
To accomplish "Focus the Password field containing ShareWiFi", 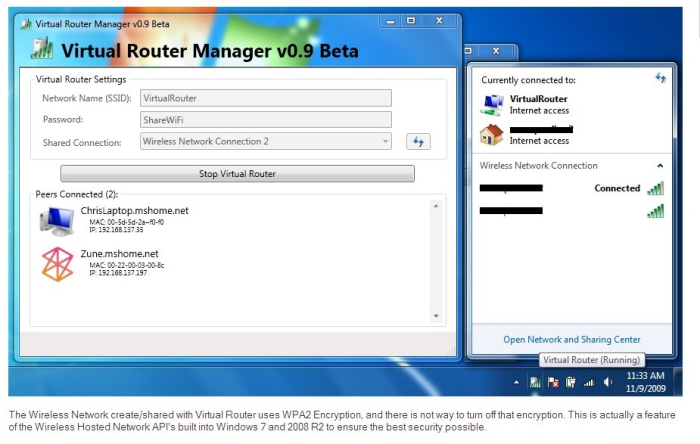I will tap(266, 120).
